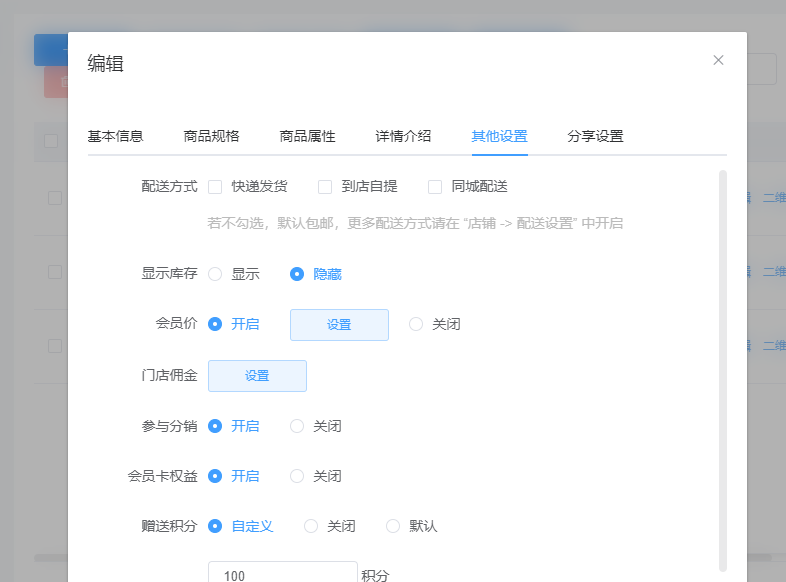Screen dimensions: 786x582
Task: Select 关闭 radio for 赠送积分
Action: [x=311, y=526]
